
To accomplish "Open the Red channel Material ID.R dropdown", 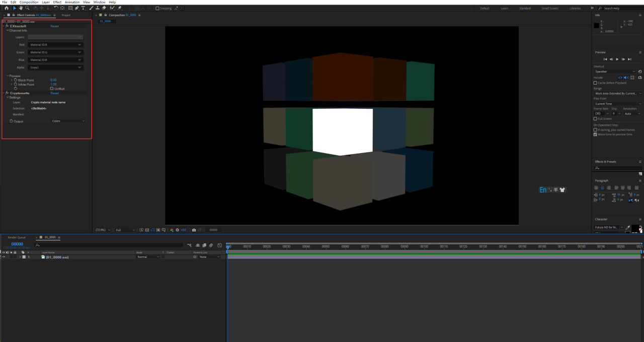I will click(x=55, y=45).
